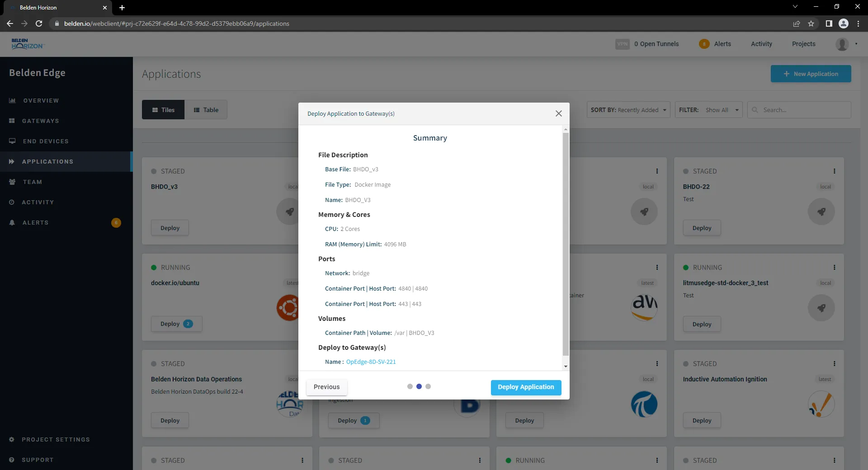Click the summary dialog scrollbar thumb
Screen dimensions: 868x470
click(x=566, y=244)
